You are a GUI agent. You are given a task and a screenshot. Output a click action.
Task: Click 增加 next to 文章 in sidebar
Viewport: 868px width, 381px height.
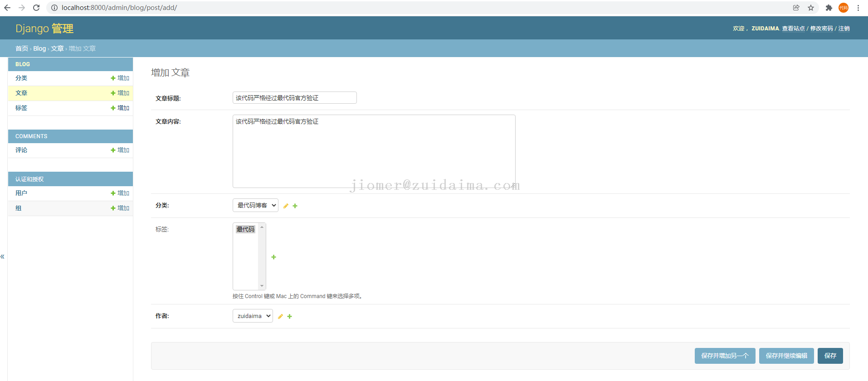[120, 93]
